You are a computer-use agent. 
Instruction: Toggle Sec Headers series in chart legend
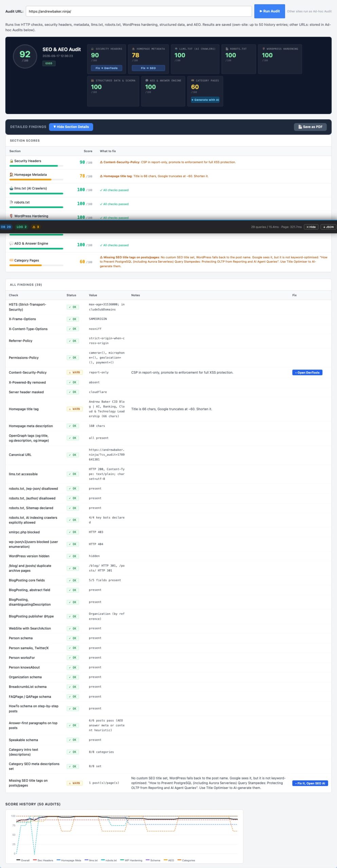pos(43,860)
